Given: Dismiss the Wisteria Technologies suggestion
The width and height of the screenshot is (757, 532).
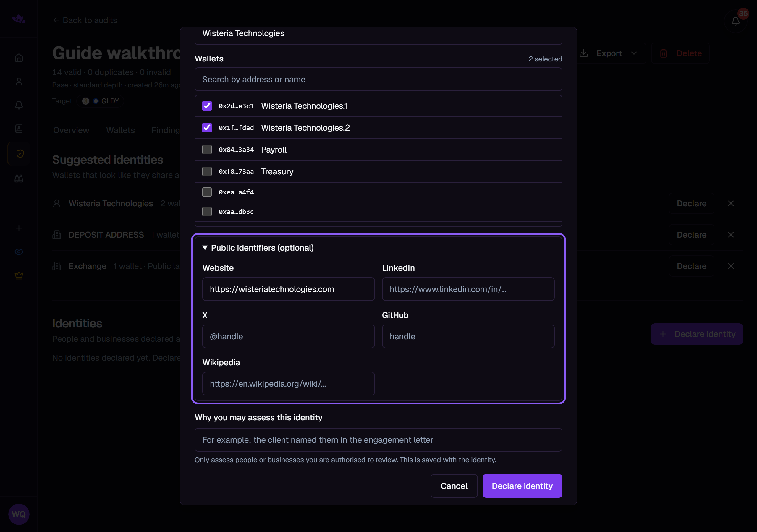Looking at the screenshot, I should click(x=731, y=203).
